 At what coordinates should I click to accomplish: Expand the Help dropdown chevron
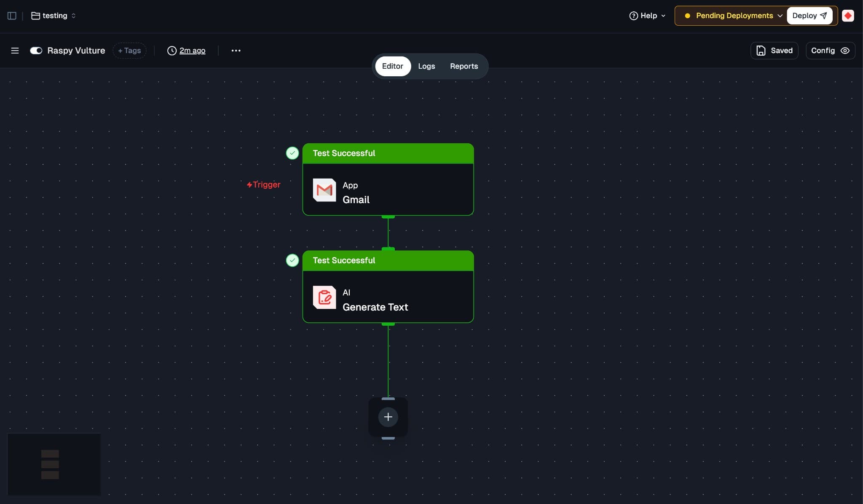(x=662, y=16)
